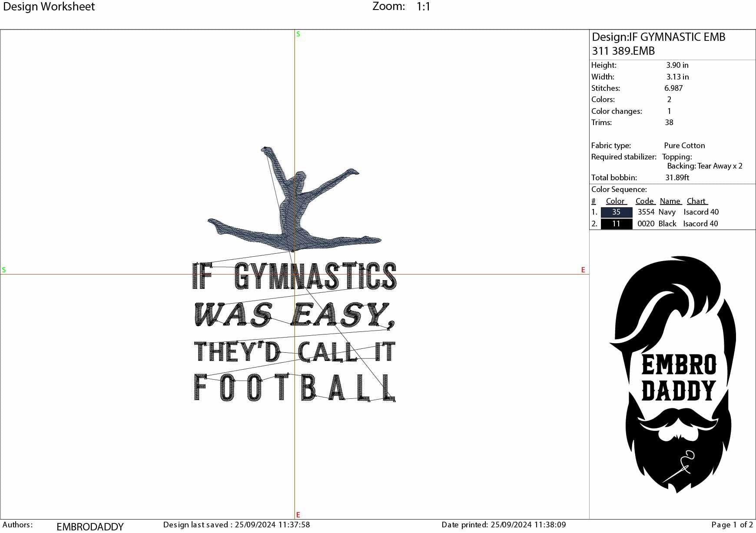Click the author name 'EMBRODADDY'
Viewport: 756px width, 533px height.
click(90, 527)
